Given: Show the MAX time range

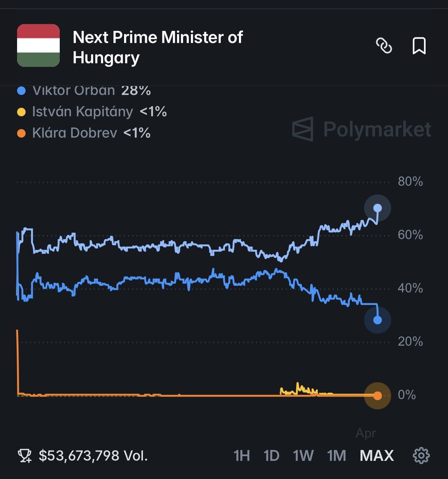Looking at the screenshot, I should point(377,456).
